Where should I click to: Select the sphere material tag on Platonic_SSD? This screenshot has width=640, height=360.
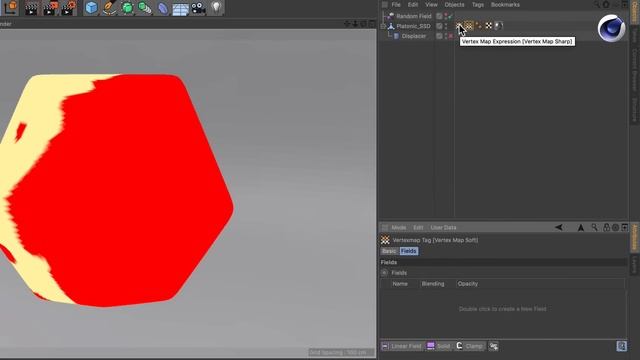click(x=498, y=26)
